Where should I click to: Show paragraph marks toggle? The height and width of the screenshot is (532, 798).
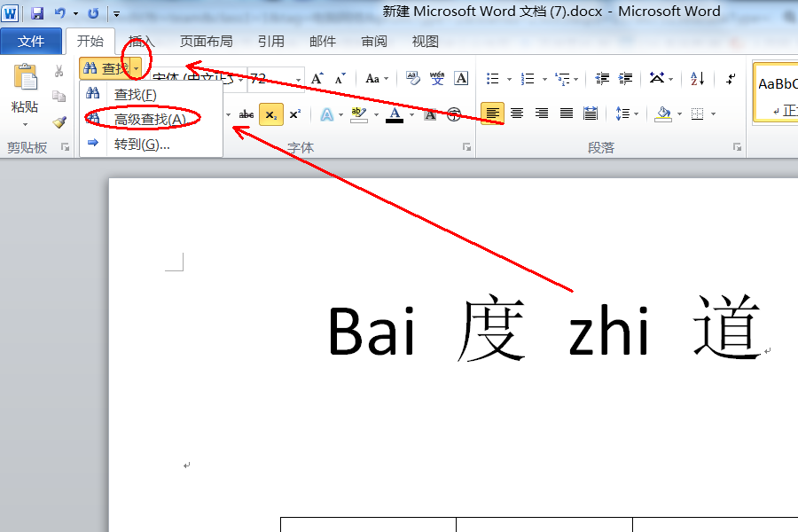click(731, 78)
